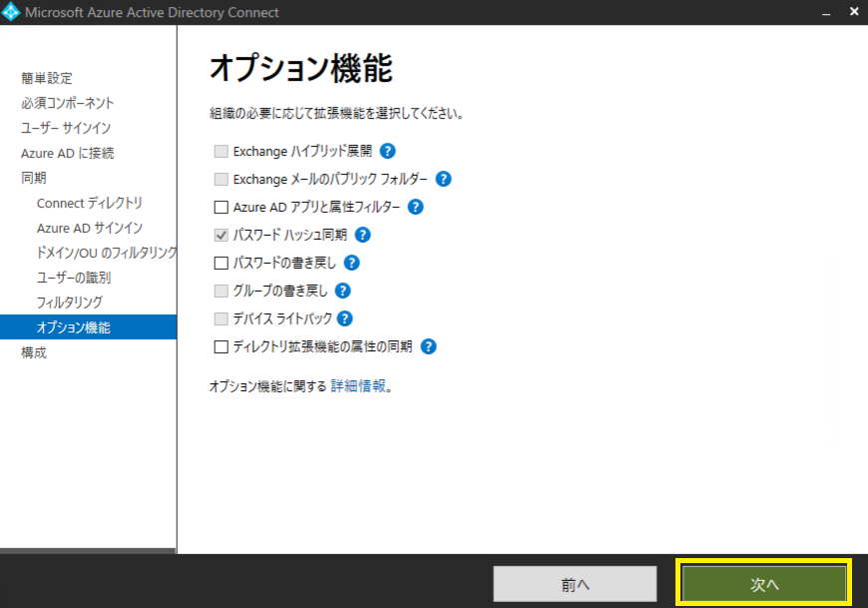Image resolution: width=868 pixels, height=608 pixels.
Task: Select highlighted オプション機能 step
Action: click(89, 327)
